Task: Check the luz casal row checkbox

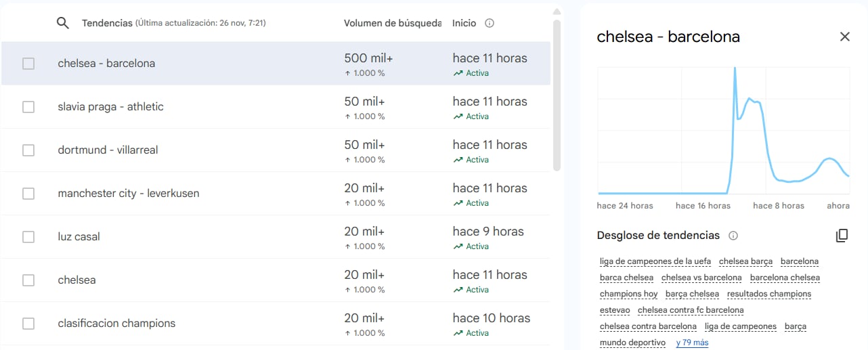Action: pyautogui.click(x=28, y=237)
